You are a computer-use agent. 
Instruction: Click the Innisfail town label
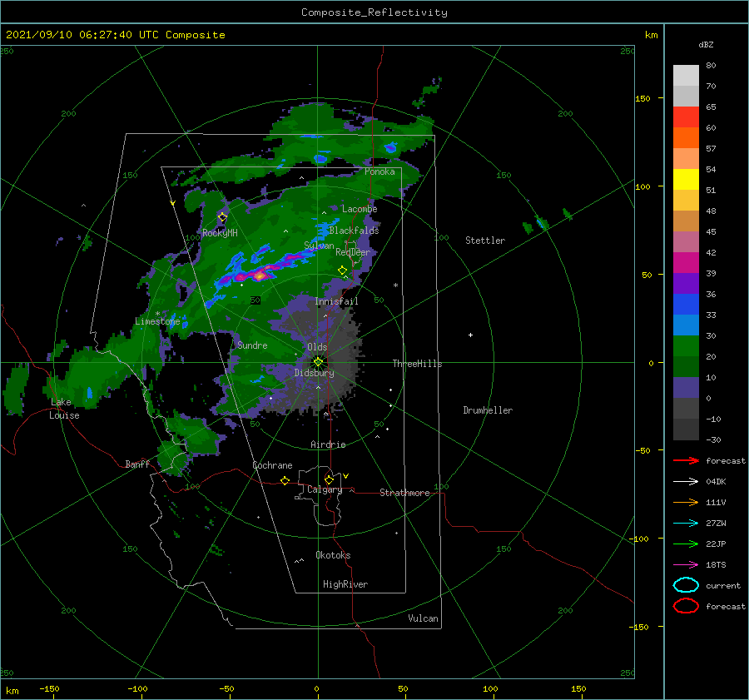pyautogui.click(x=336, y=301)
